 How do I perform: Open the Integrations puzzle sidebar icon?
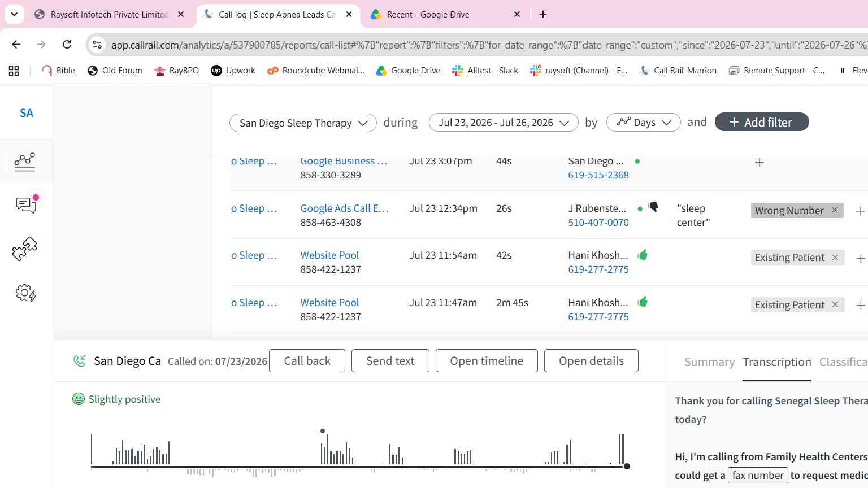24,249
